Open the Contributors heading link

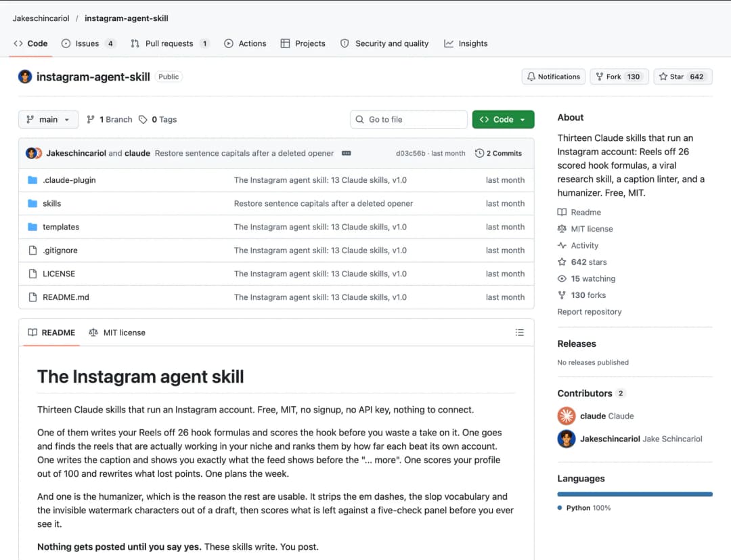(x=591, y=393)
